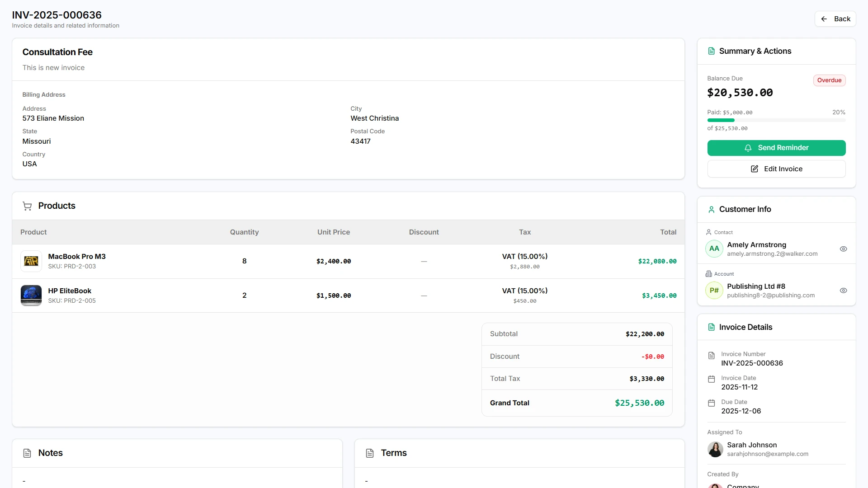Click Sarah Johnson's avatar photo
868x488 pixels.
pyautogui.click(x=715, y=450)
